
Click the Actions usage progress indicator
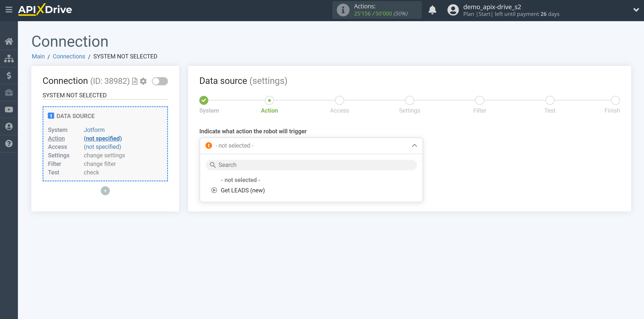pyautogui.click(x=377, y=10)
